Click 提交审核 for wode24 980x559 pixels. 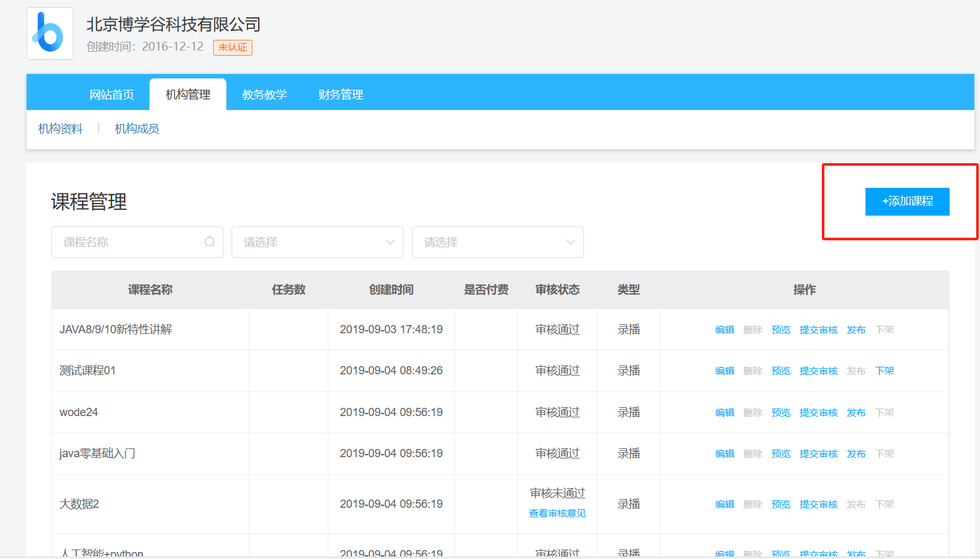click(819, 413)
